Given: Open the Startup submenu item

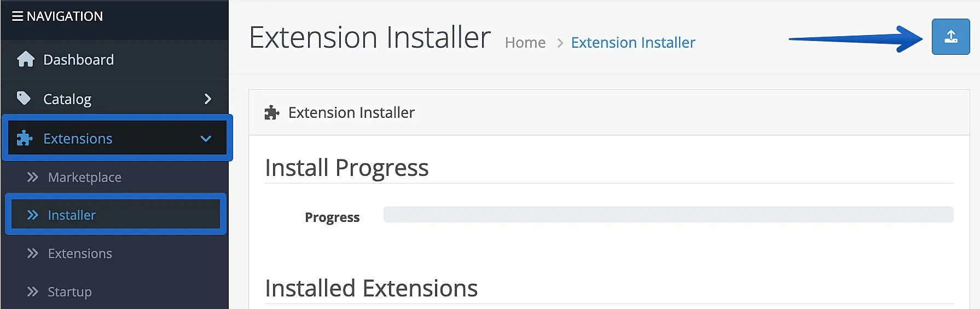Looking at the screenshot, I should [x=69, y=292].
